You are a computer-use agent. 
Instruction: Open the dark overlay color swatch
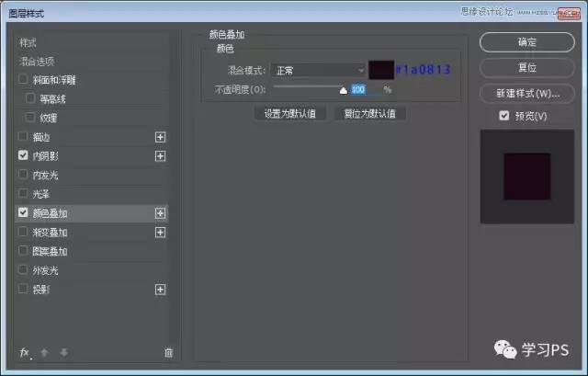tap(381, 70)
